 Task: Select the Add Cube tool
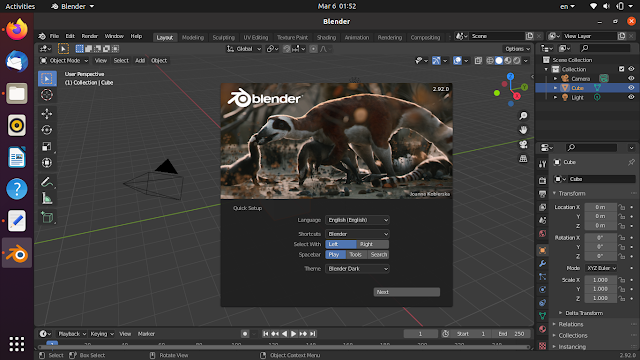47,217
